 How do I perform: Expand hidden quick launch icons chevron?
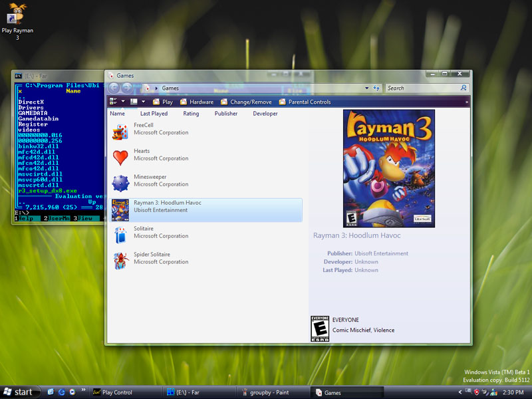click(83, 390)
